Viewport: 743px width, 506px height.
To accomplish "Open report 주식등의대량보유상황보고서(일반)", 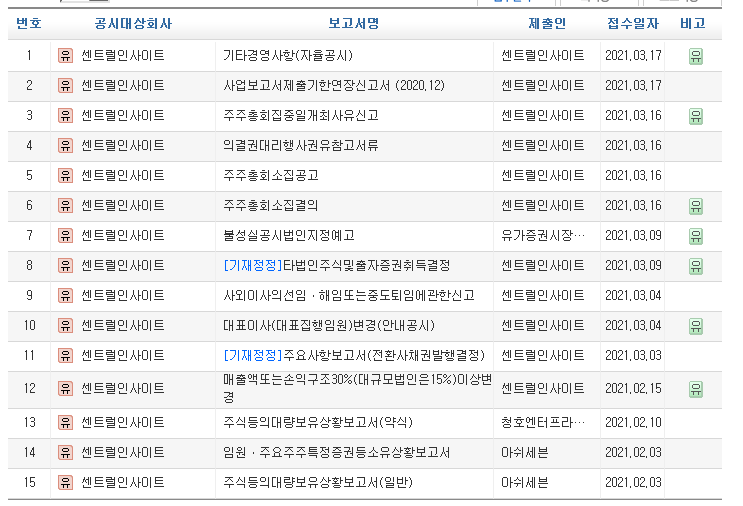I will 318,483.
